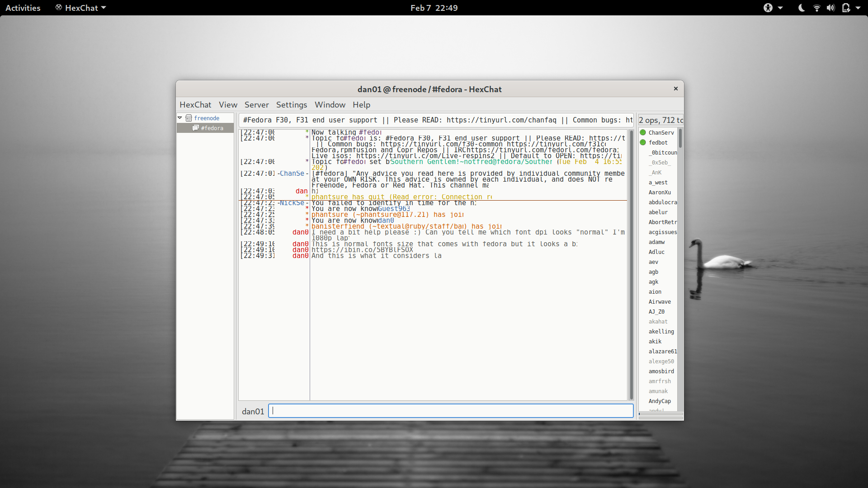Open the HexChat app menu in top bar
The width and height of the screenshot is (868, 488).
coord(81,8)
